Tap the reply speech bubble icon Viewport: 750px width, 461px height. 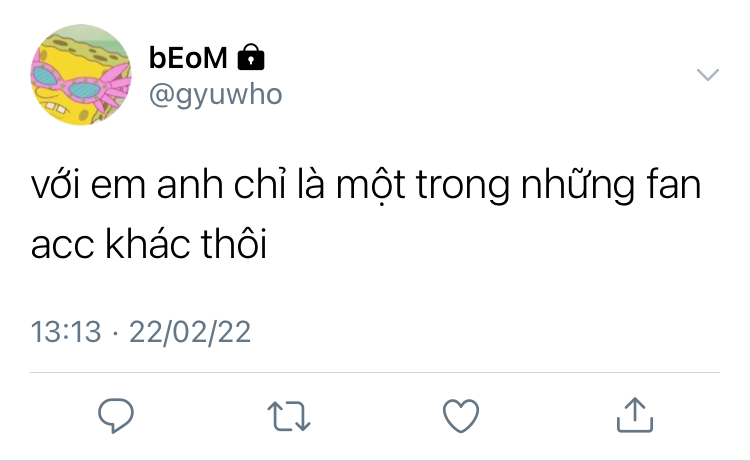(x=116, y=415)
